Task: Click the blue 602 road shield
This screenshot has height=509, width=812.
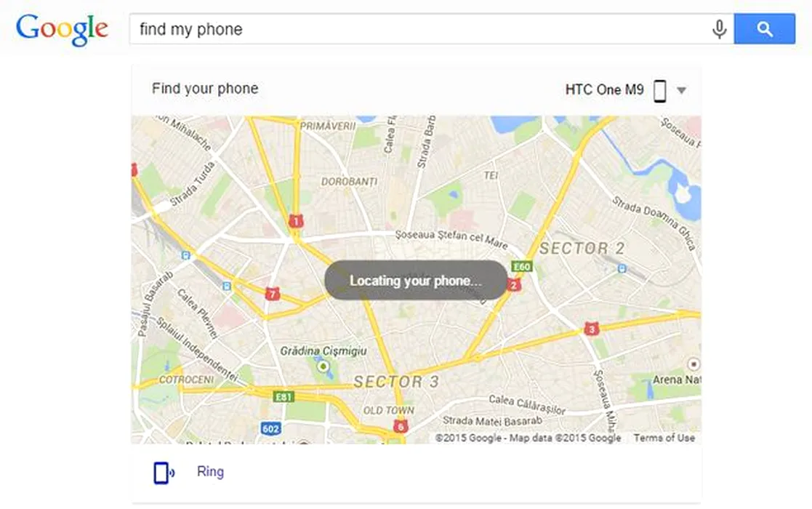Action: [x=270, y=428]
